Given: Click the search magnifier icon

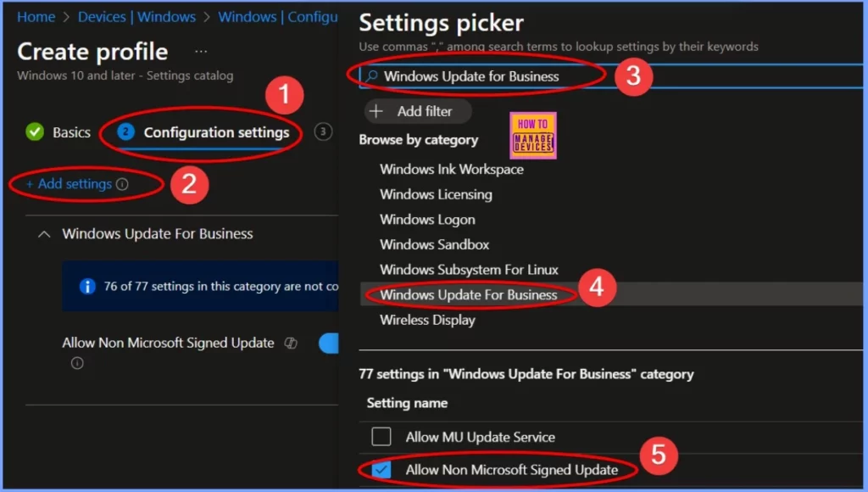Looking at the screenshot, I should click(371, 76).
